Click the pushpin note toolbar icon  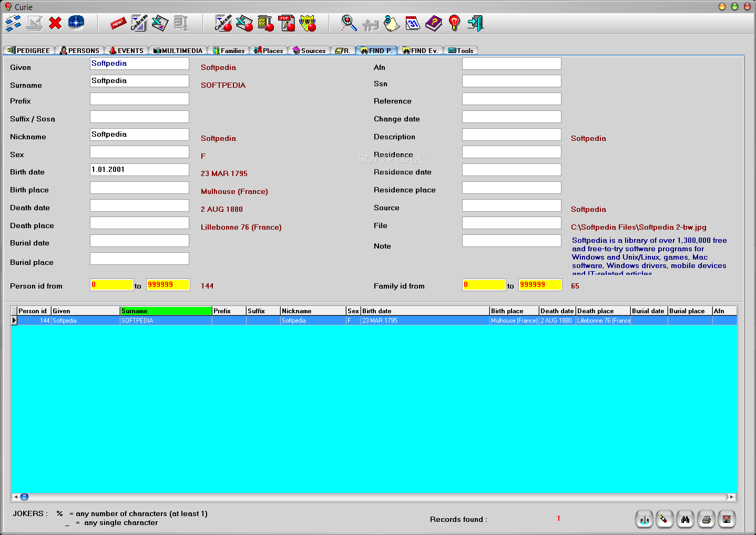point(392,23)
